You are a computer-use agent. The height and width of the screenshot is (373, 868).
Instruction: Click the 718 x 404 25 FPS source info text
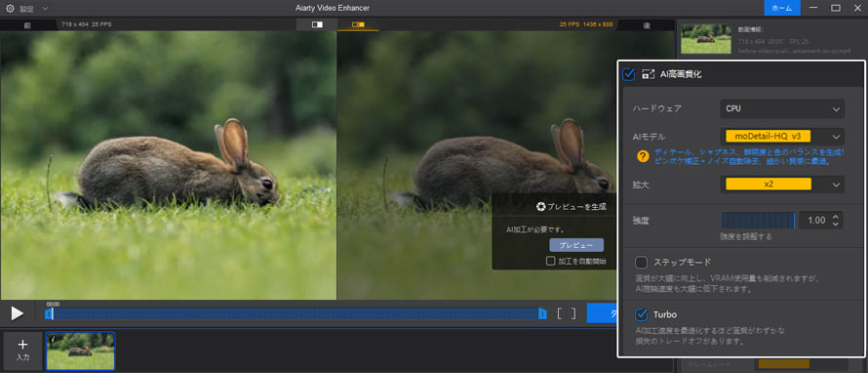87,25
